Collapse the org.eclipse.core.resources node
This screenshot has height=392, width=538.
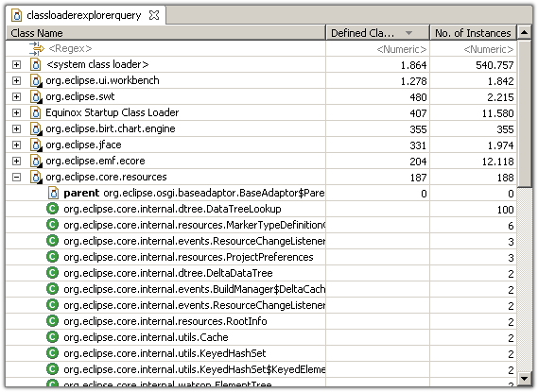tap(16, 178)
